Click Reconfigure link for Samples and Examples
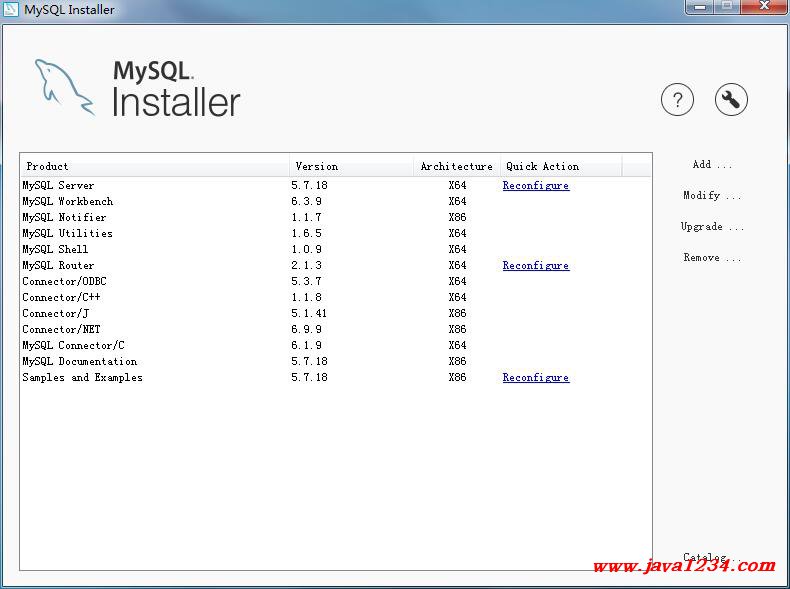Viewport: 790px width, 589px height. (x=536, y=377)
